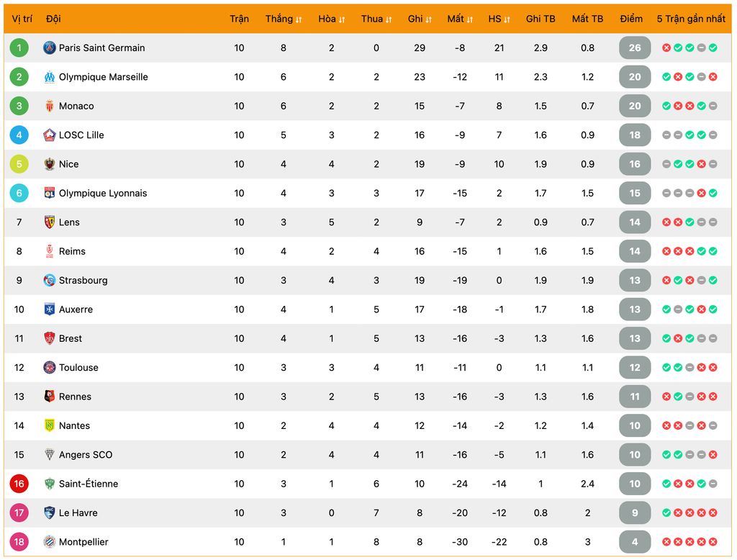This screenshot has height=560, width=737.
Task: Click the Strasbourg club crest icon
Action: click(x=50, y=280)
